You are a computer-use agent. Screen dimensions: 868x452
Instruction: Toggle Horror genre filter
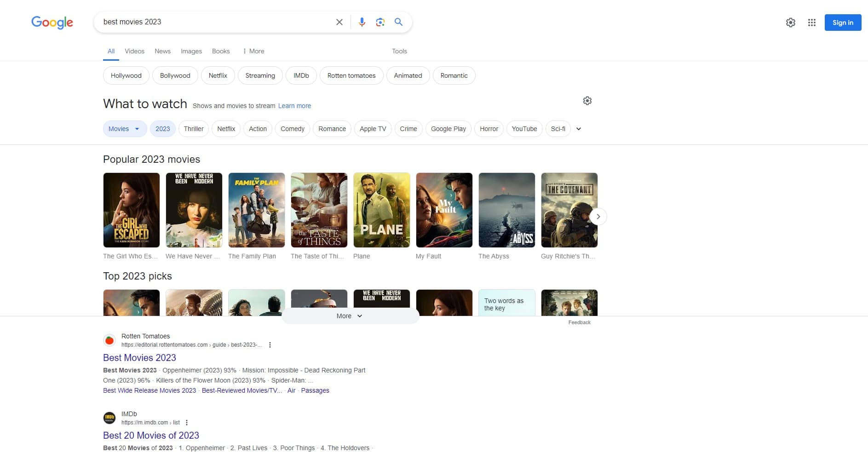tap(489, 129)
